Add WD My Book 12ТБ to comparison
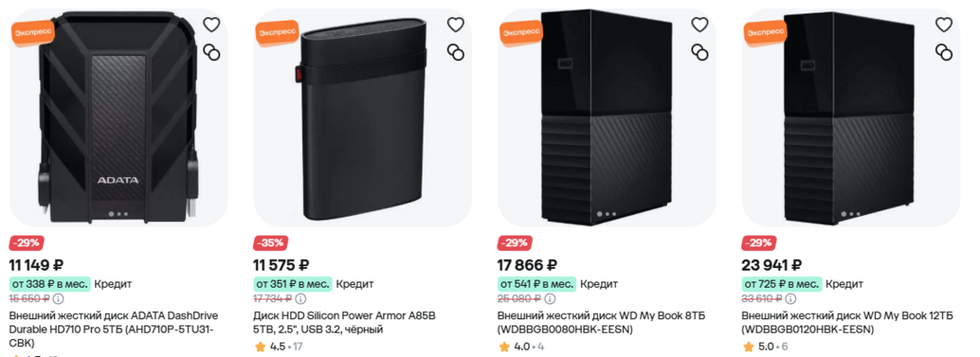Screen dimensions: 980x357 pyautogui.click(x=944, y=52)
